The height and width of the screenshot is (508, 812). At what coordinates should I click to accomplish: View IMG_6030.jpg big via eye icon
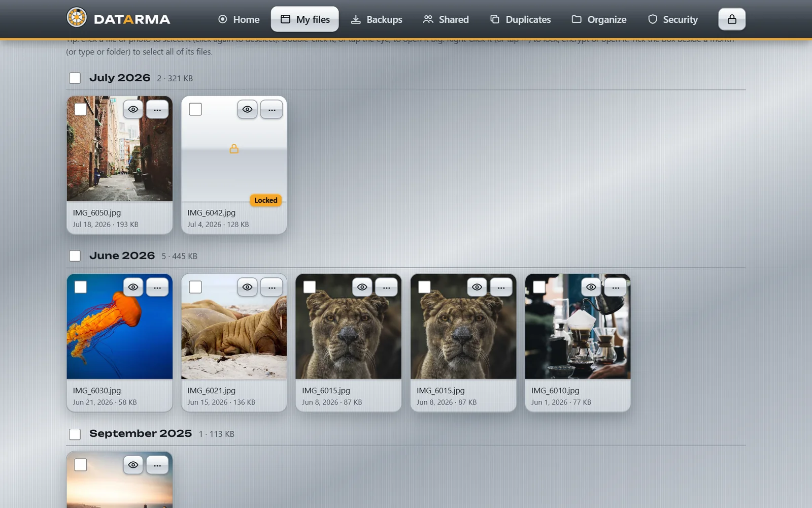[133, 287]
